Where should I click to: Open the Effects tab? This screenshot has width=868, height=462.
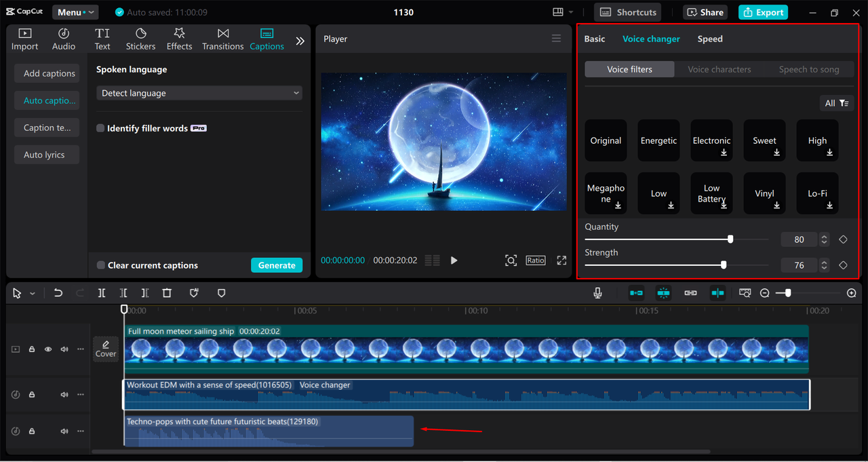pos(179,39)
